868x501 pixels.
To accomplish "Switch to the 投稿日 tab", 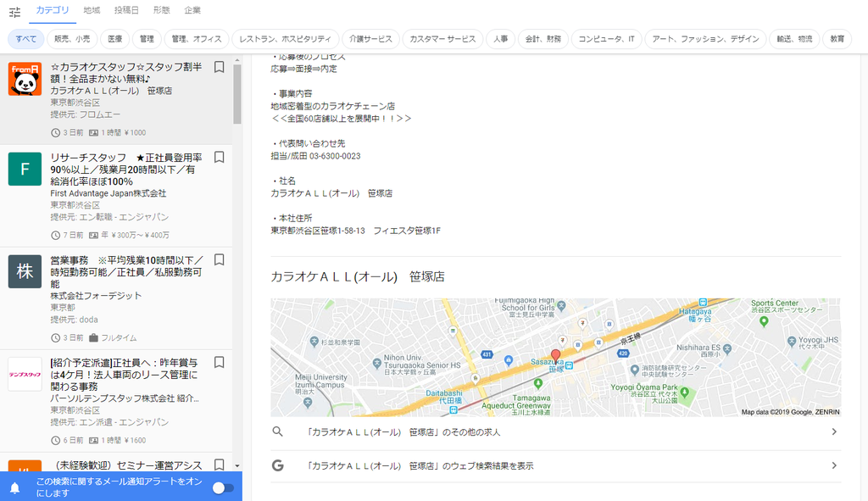I will [126, 10].
